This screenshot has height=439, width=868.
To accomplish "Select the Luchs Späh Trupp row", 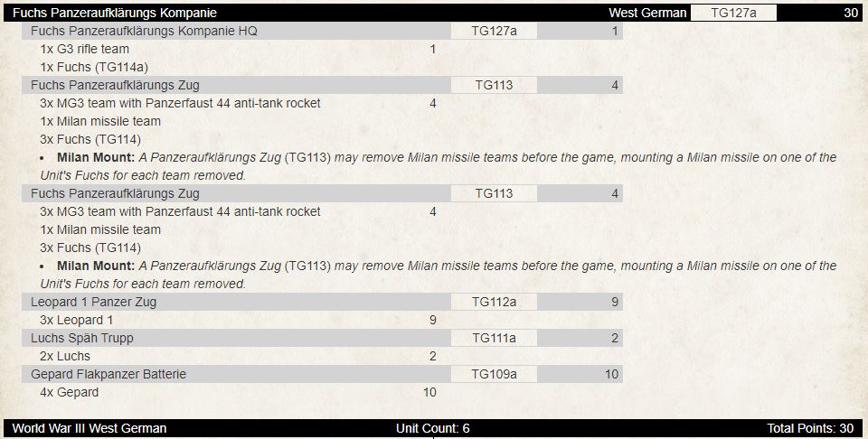I will click(322, 338).
